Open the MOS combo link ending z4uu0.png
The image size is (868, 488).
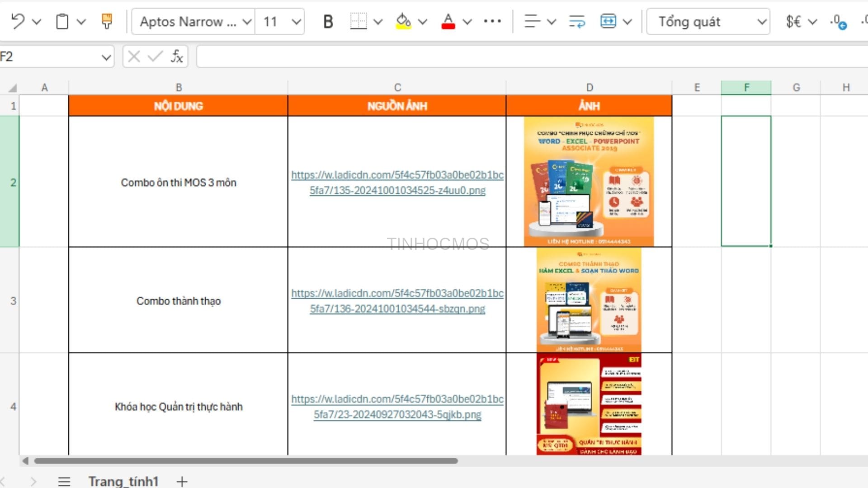(397, 183)
